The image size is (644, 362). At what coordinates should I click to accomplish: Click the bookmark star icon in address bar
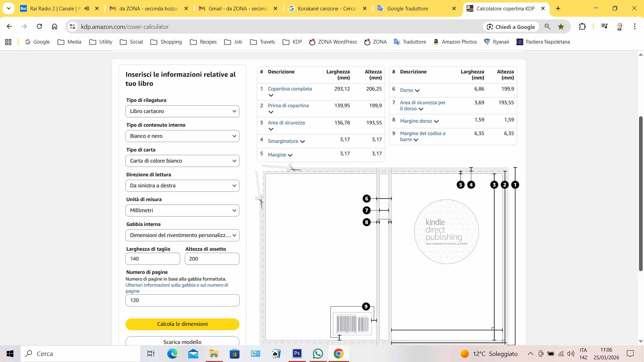click(x=561, y=26)
